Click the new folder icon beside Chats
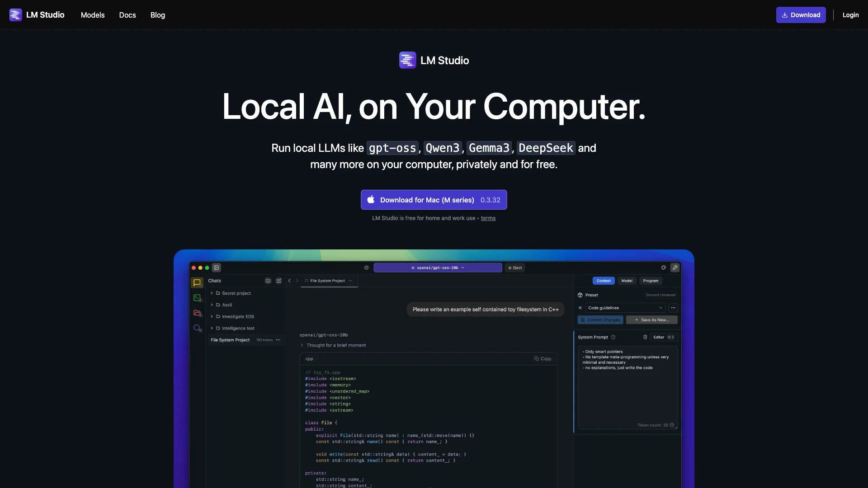The image size is (868, 488). point(268,281)
